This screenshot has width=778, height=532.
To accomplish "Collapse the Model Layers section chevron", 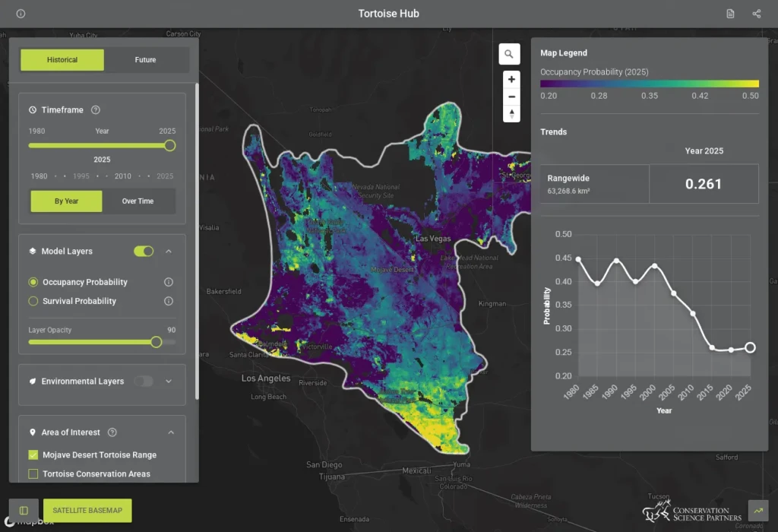I will pyautogui.click(x=169, y=252).
